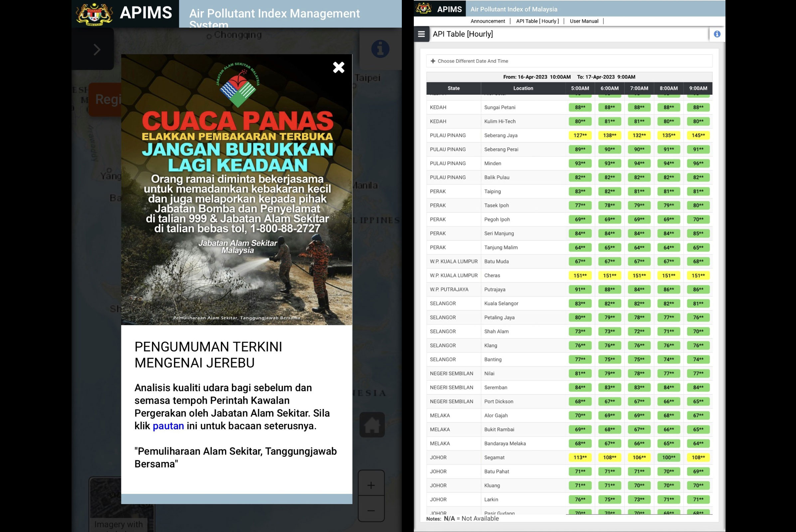
Task: Click the Malaysia coat of arms in right header
Action: (423, 8)
